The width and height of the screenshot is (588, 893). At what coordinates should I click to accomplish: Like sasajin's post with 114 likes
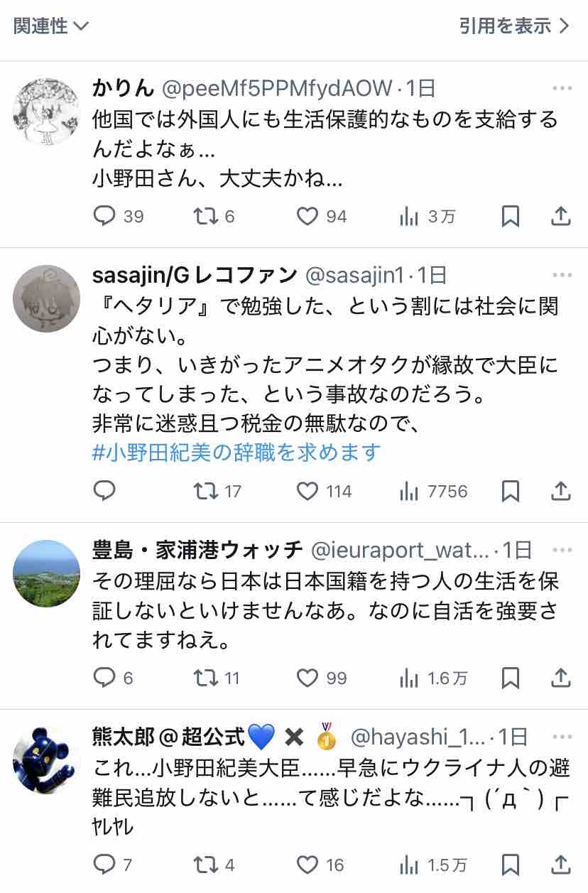pos(324,491)
